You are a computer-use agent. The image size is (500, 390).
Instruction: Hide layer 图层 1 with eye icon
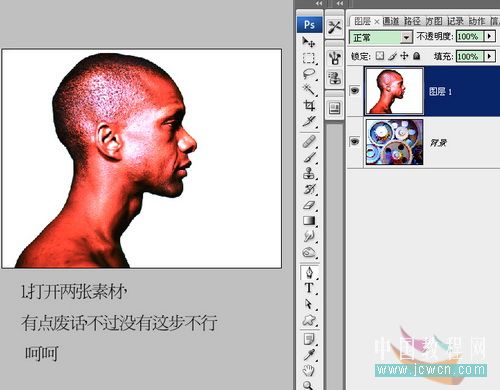[x=354, y=90]
